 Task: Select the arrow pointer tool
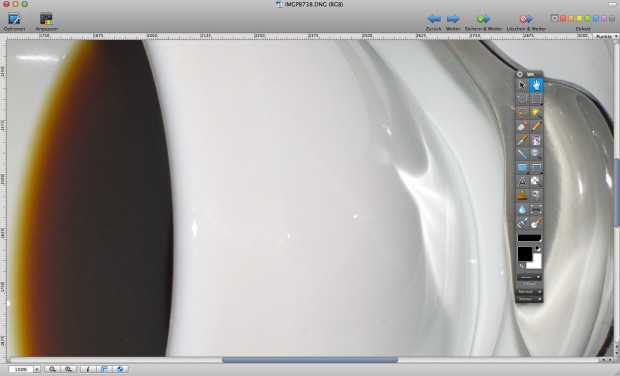click(x=522, y=85)
